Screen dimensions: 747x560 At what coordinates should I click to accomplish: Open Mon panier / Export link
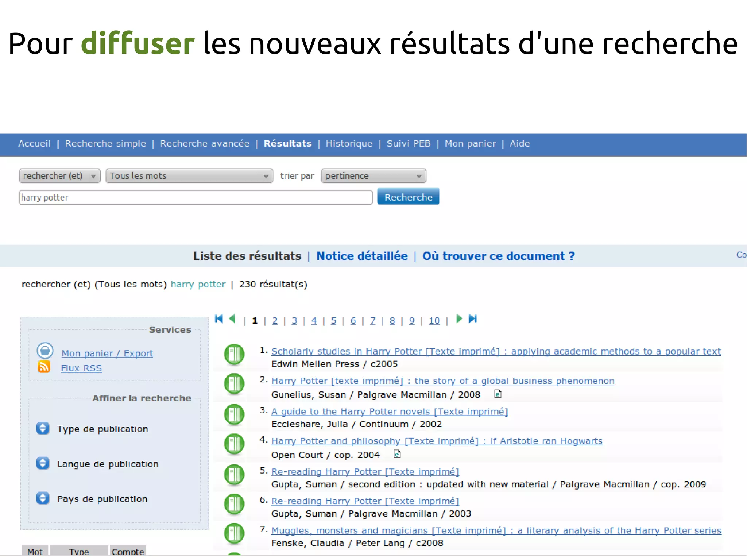point(107,354)
